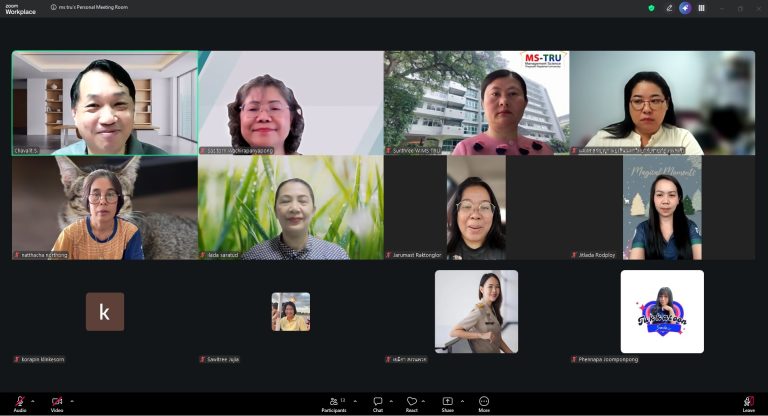Expand the Audio settings arrow

point(33,401)
